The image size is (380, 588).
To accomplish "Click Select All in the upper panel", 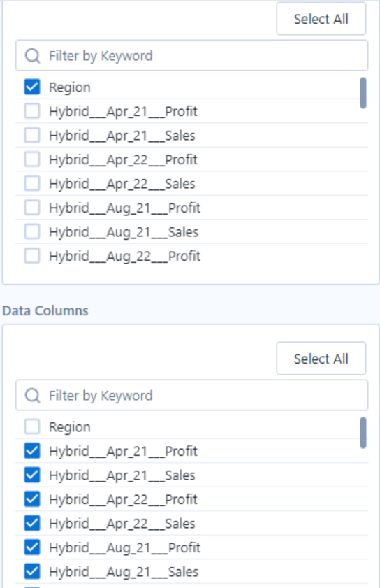I will point(321,19).
